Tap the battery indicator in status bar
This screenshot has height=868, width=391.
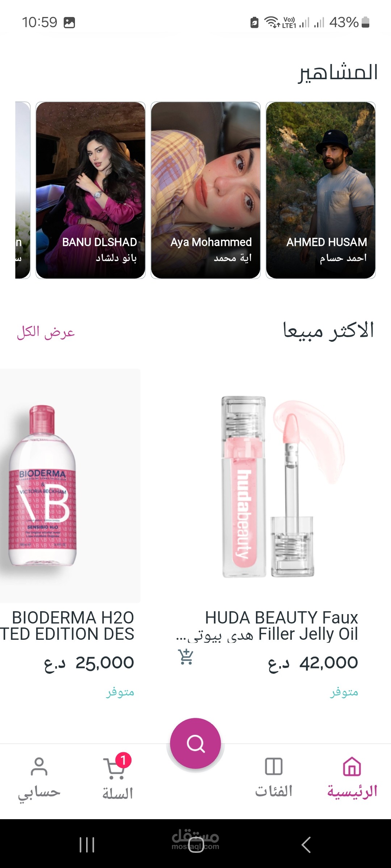[x=366, y=22]
